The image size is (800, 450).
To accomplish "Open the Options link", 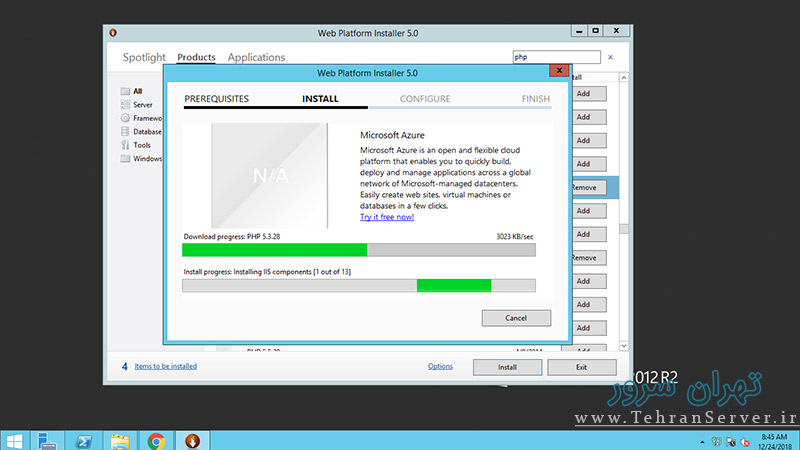I will click(440, 366).
